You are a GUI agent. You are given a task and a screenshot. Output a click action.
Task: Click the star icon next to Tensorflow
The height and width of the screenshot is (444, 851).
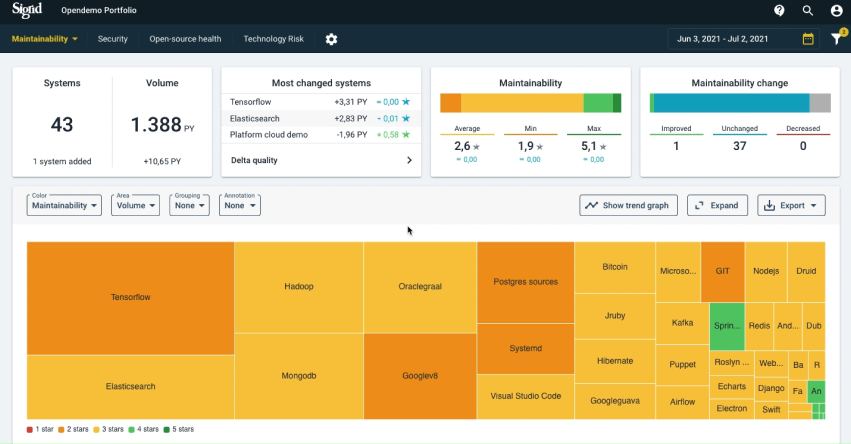406,102
